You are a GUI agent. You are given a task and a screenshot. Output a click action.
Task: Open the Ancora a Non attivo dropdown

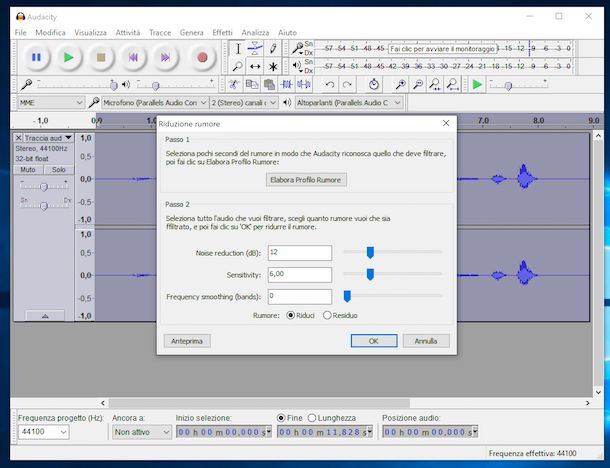tap(142, 432)
